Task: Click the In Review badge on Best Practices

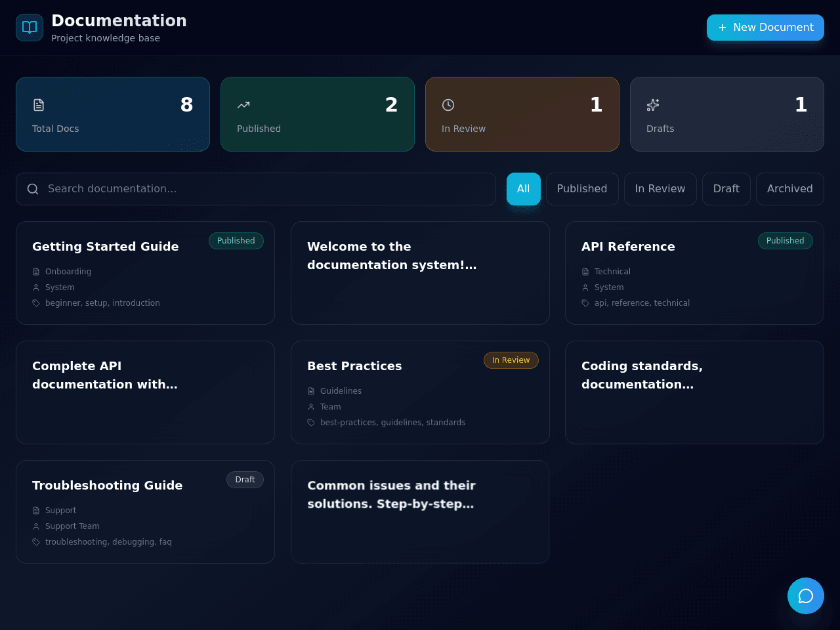Action: pyautogui.click(x=511, y=360)
